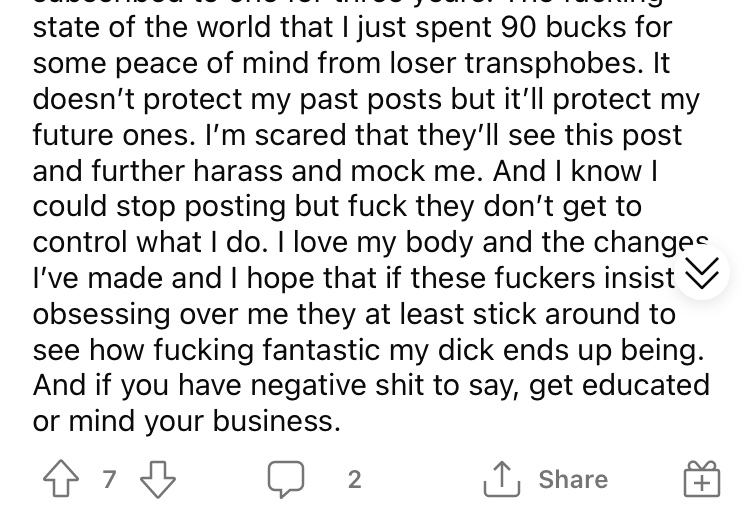Open comments via speech bubble icon
The image size is (749, 512).
(x=285, y=480)
